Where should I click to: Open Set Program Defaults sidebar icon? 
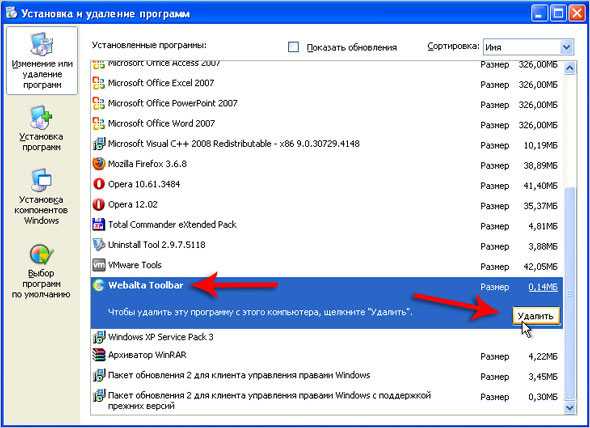41,254
